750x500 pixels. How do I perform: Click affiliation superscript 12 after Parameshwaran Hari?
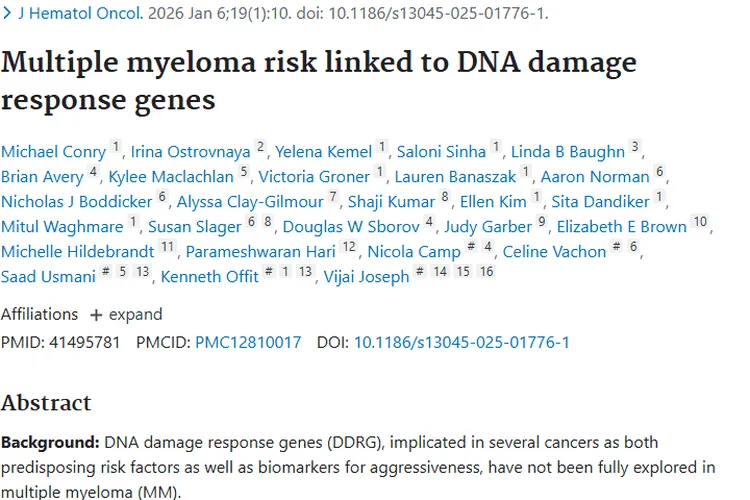point(348,247)
